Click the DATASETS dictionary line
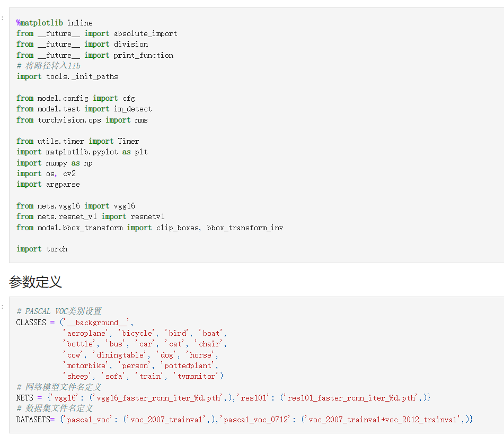Viewport: 504px width, 435px height. 244,420
